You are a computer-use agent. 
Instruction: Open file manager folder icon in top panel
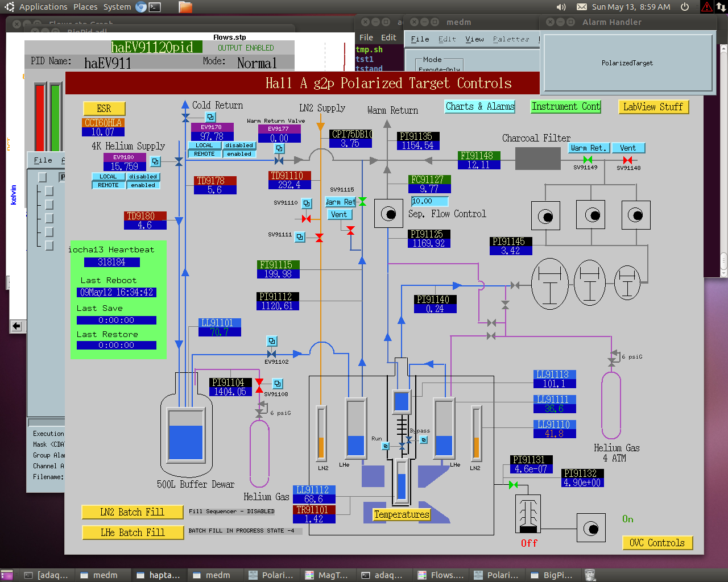pyautogui.click(x=185, y=7)
